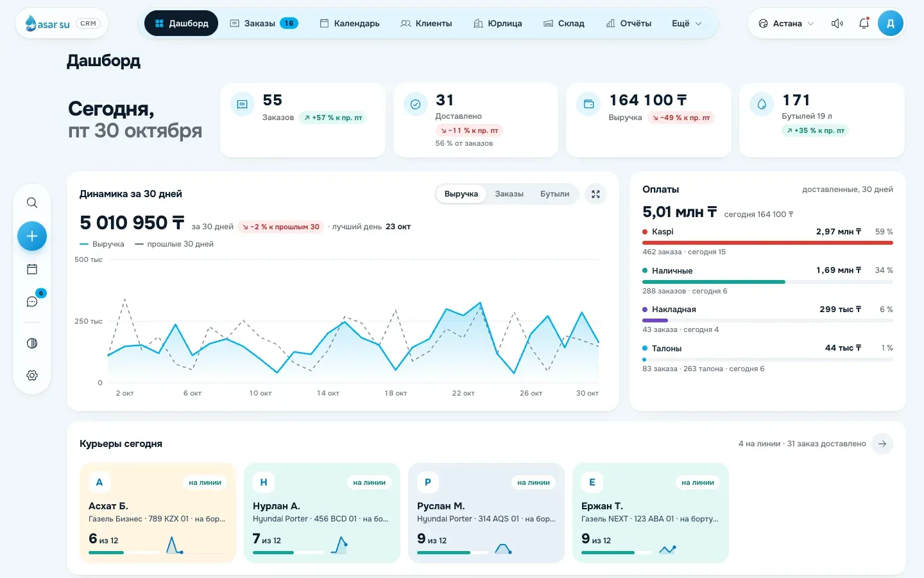This screenshot has width=924, height=578.
Task: Open the Асхат Б. courier card
Action: tap(158, 513)
